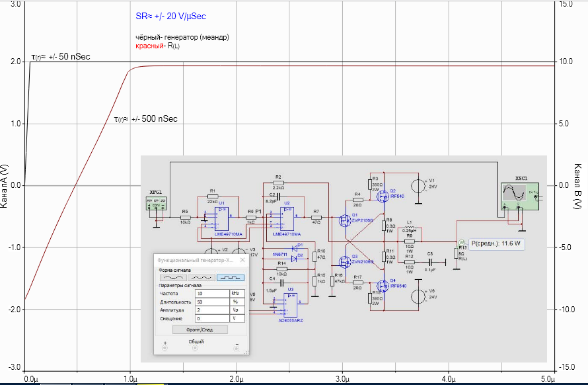
Task: Click the Канал B (V) axis title
Action: 577,187
